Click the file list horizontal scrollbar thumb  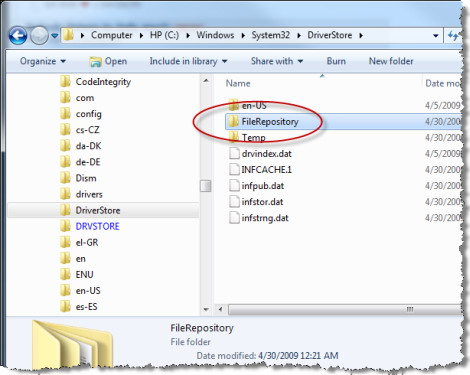(345, 309)
